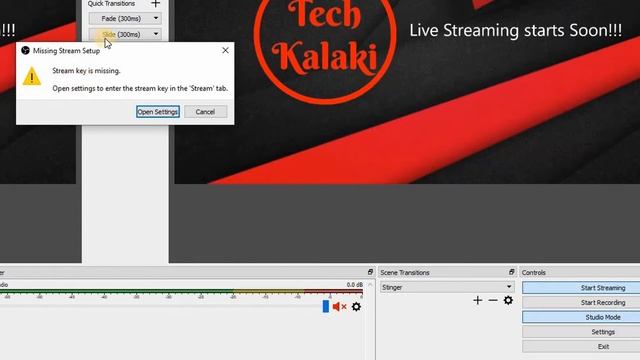Click the warning icon in the dialog
The width and height of the screenshot is (640, 360).
pos(32,76)
